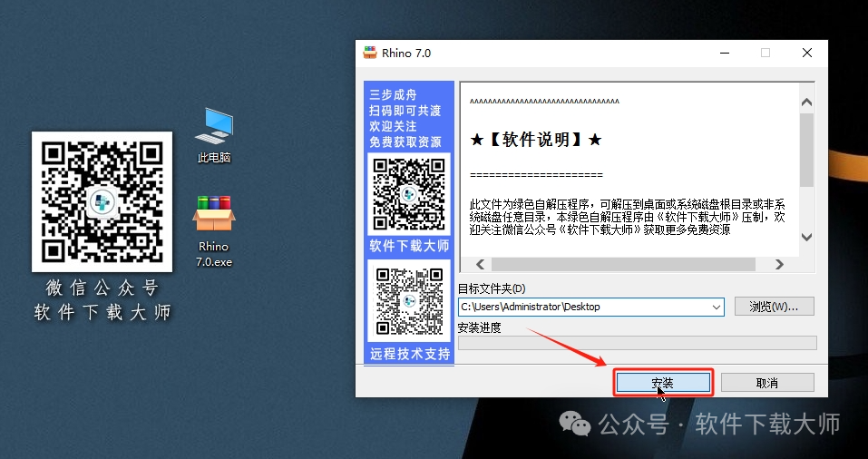Image resolution: width=868 pixels, height=459 pixels.
Task: Click the lower QR code in installer sidebar
Action: pos(409,300)
